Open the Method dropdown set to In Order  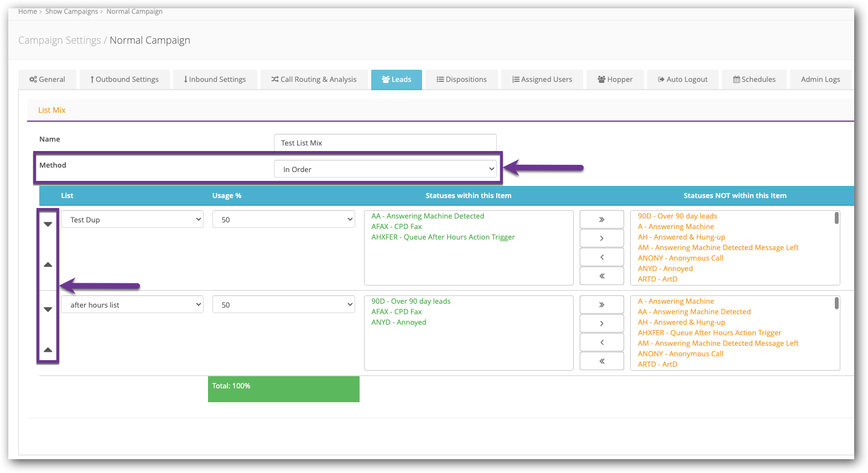385,169
